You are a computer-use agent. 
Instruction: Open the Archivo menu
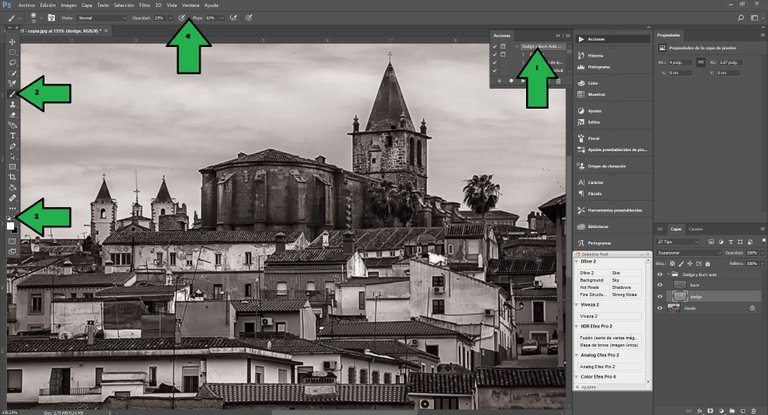pos(26,5)
